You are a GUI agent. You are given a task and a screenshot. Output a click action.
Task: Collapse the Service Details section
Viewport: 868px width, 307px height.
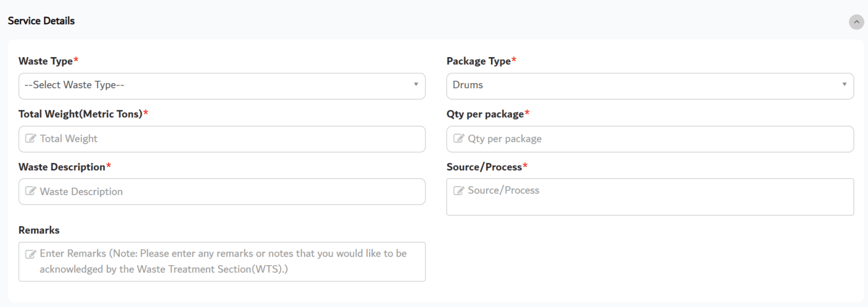click(856, 21)
